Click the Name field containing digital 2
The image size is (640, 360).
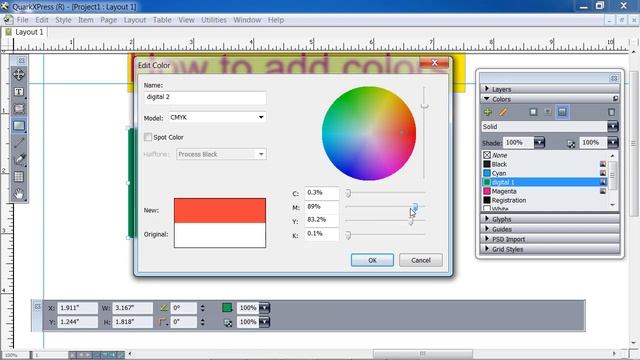pos(205,97)
